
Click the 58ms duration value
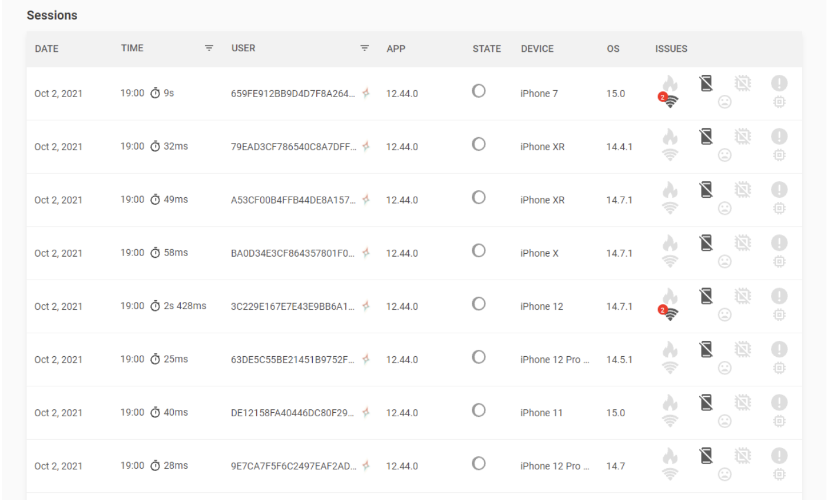coord(176,253)
